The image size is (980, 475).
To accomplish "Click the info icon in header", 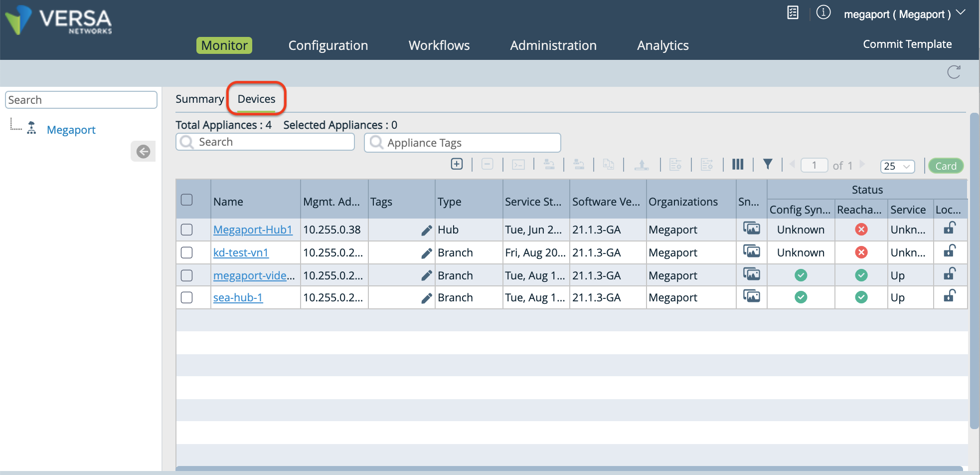I will tap(823, 12).
